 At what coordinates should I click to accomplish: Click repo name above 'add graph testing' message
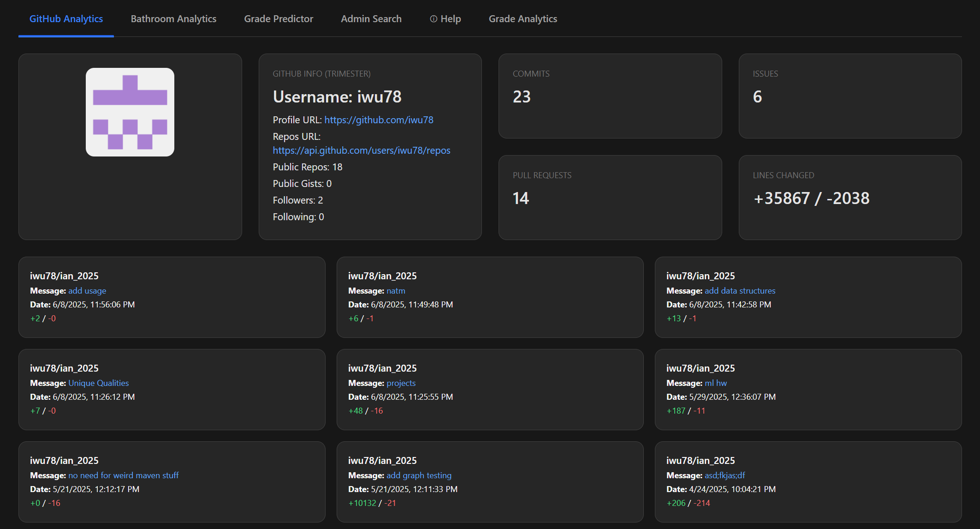pos(382,461)
